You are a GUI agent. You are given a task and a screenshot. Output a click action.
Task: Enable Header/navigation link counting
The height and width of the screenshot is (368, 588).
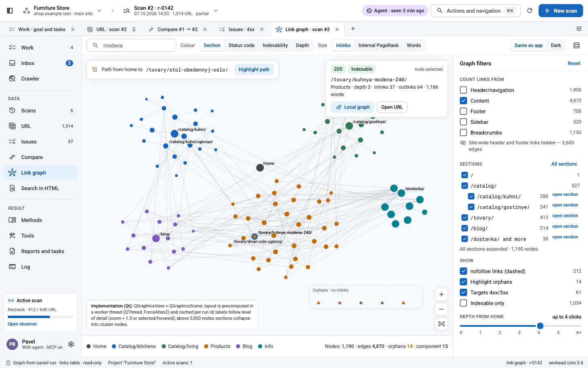pos(463,90)
